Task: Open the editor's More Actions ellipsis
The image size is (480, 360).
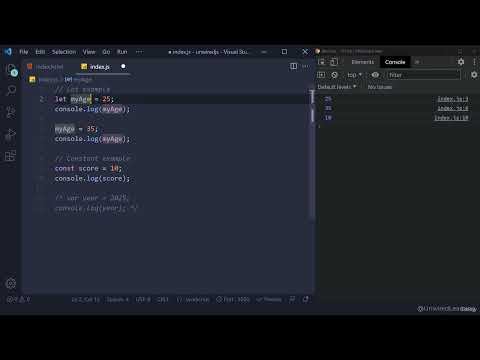Action: [x=305, y=66]
